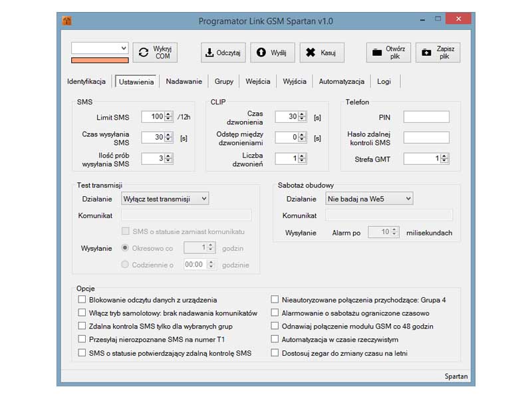Check SMS o statusie potwierdzający zdalną kontrolę
The image size is (532, 399).
[x=82, y=353]
